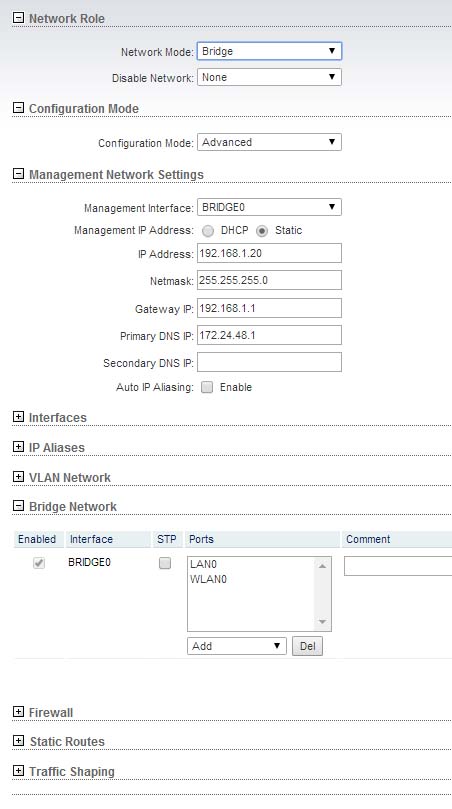Collapse Management Network Settings minus icon
This screenshot has height=809, width=452.
(x=18, y=174)
